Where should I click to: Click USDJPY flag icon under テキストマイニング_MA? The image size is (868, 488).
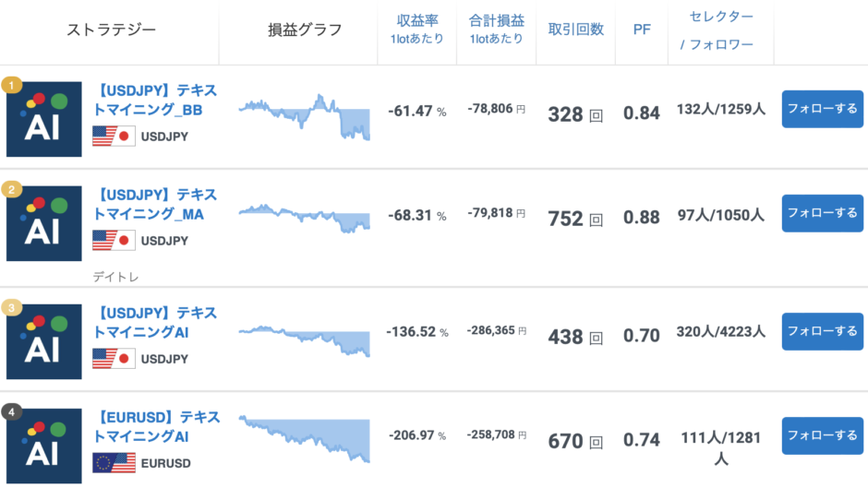click(114, 241)
